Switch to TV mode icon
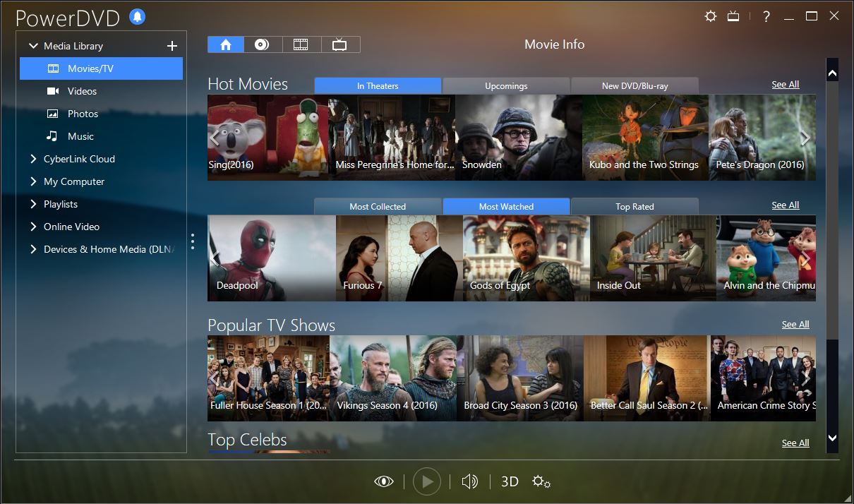The width and height of the screenshot is (854, 504). click(x=733, y=16)
